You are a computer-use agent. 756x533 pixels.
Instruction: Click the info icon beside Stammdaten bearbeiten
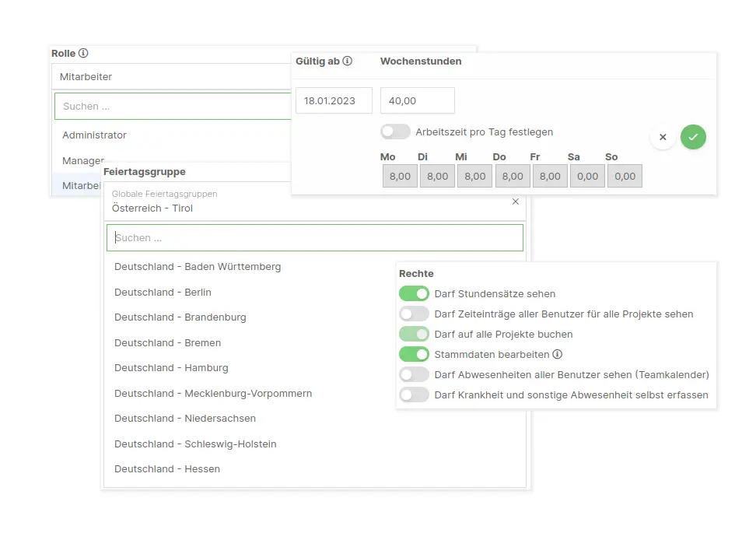(x=557, y=355)
